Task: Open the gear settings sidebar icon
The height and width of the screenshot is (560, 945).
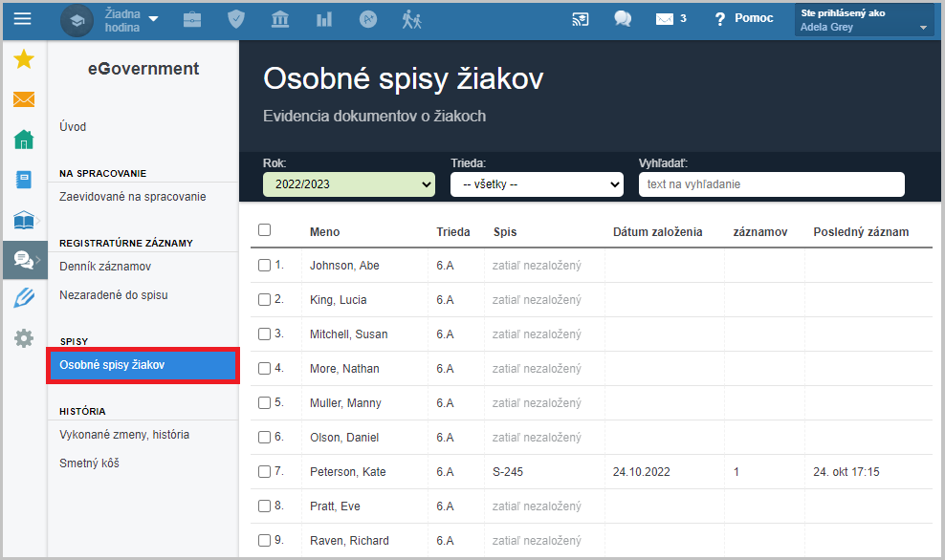Action: [x=24, y=338]
